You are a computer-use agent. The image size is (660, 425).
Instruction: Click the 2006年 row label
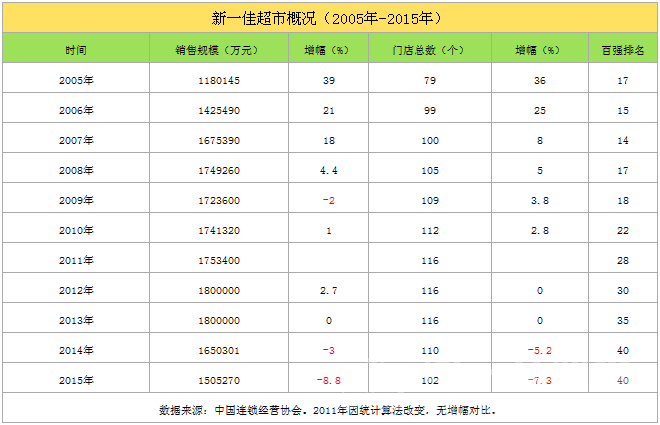(76, 110)
